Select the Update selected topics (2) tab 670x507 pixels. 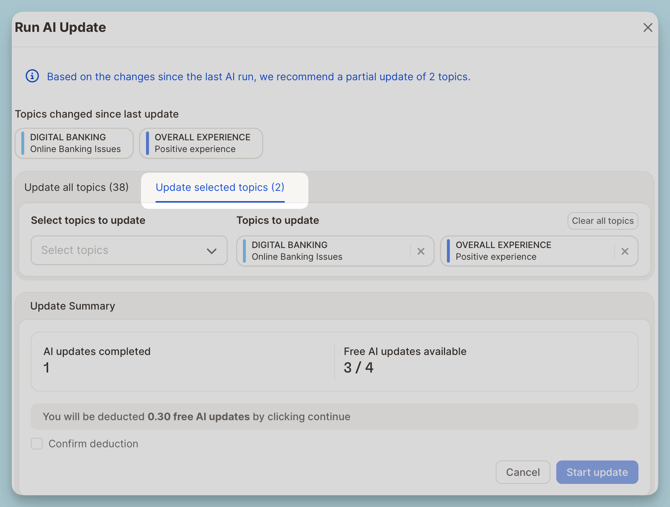[220, 187]
